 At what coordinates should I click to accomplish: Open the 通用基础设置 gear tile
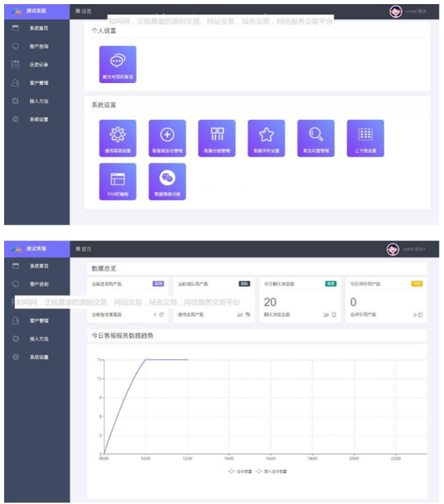click(118, 138)
